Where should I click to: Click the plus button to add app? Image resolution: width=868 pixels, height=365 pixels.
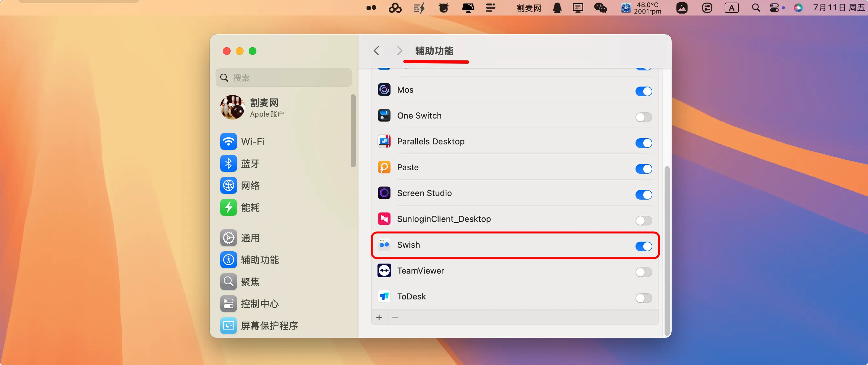point(379,317)
